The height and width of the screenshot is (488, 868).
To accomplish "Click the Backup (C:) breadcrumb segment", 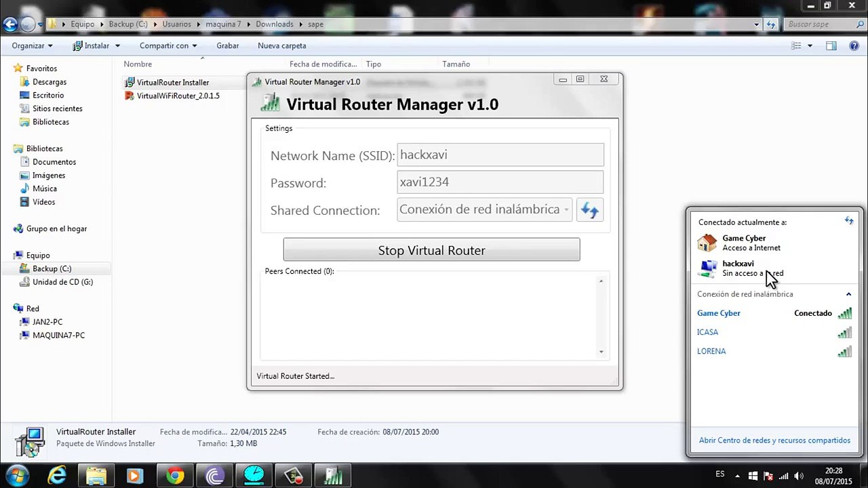I will (128, 24).
